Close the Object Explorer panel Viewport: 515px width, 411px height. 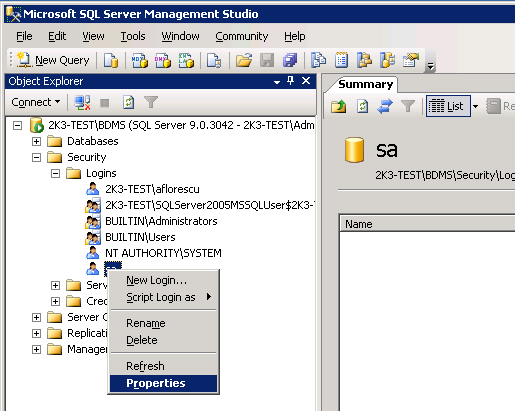tap(306, 81)
